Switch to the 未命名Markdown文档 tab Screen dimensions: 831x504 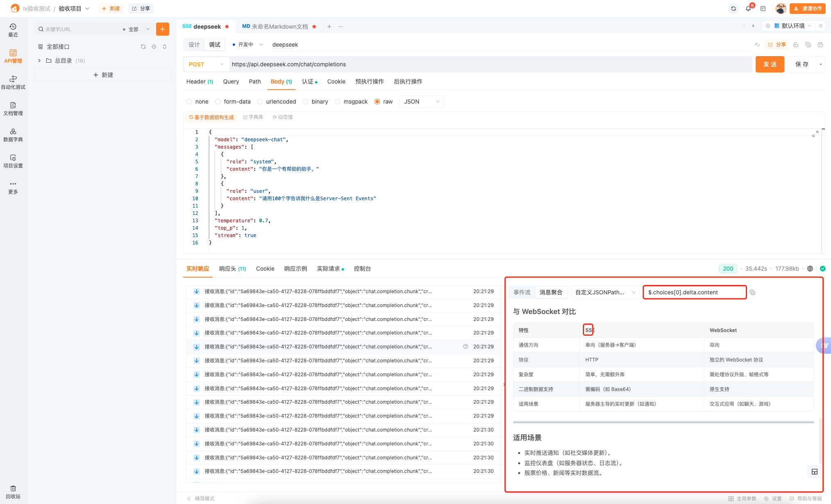click(x=279, y=27)
